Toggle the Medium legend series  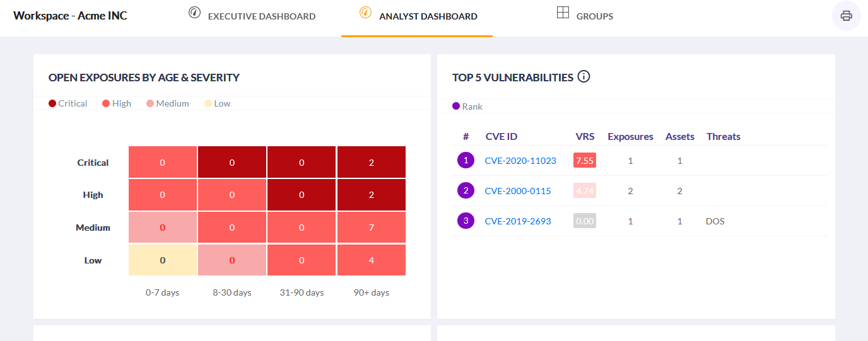pyautogui.click(x=167, y=103)
